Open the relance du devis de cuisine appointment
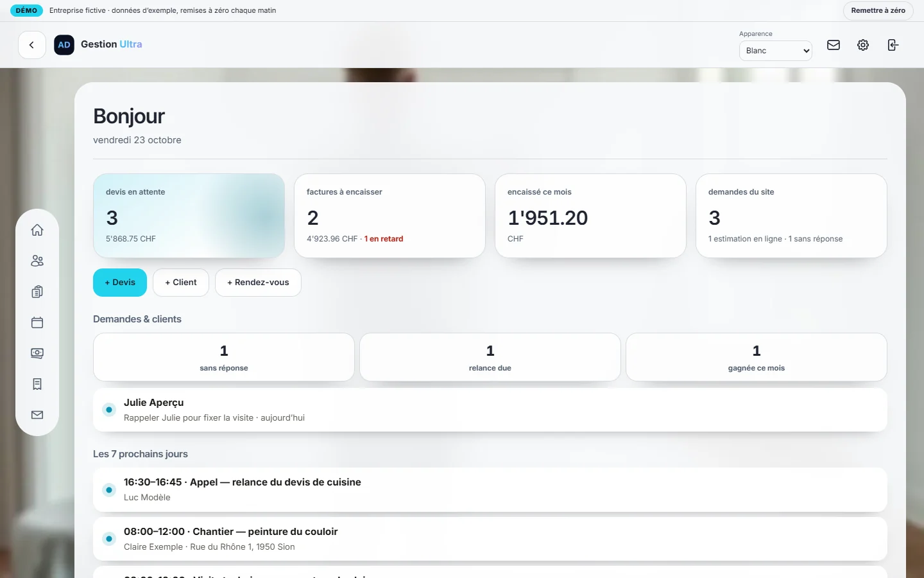 click(490, 489)
